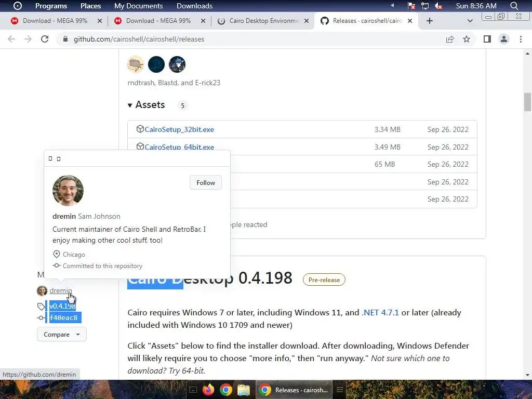Reload the GitHub releases page
The width and height of the screenshot is (532, 399).
pyautogui.click(x=45, y=39)
